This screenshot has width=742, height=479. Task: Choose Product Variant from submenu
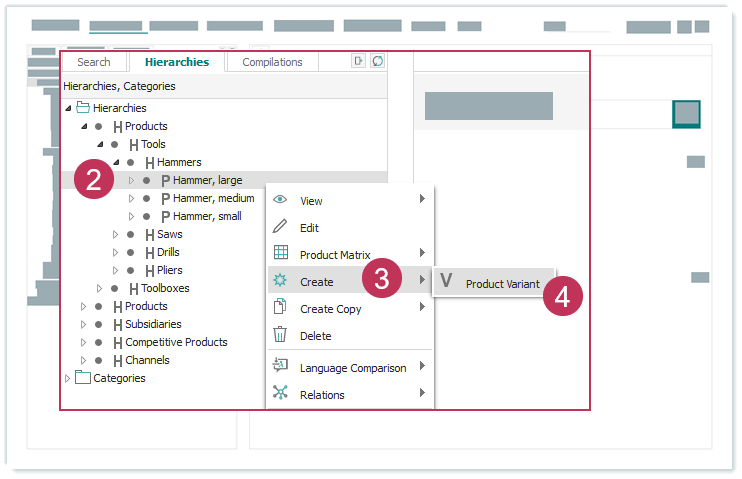(x=502, y=284)
